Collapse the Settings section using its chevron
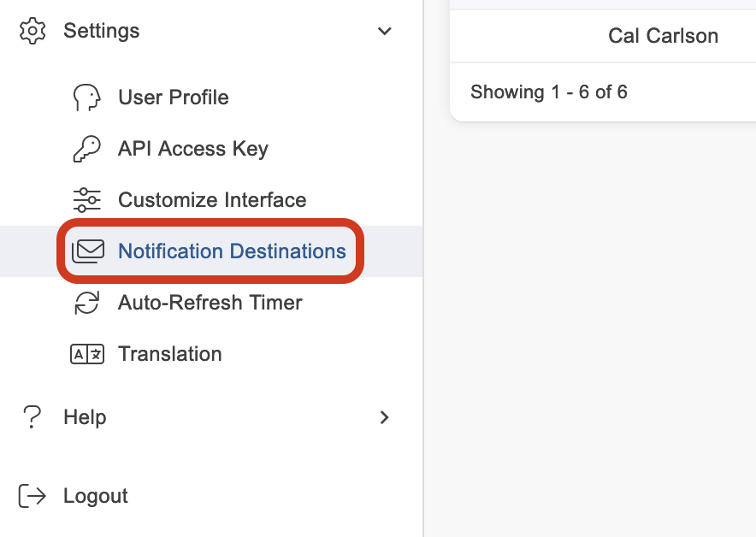This screenshot has height=537, width=756. pyautogui.click(x=385, y=31)
